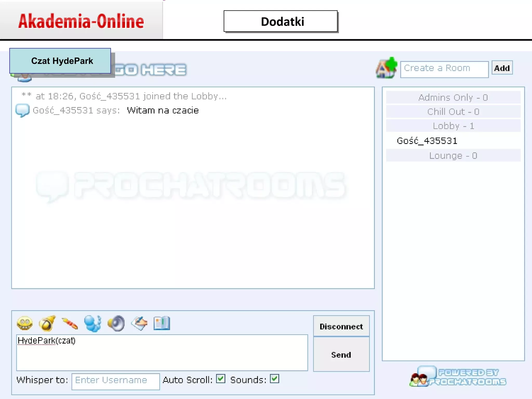Open the smiley emoticon picker
This screenshot has height=399, width=532.
click(25, 323)
